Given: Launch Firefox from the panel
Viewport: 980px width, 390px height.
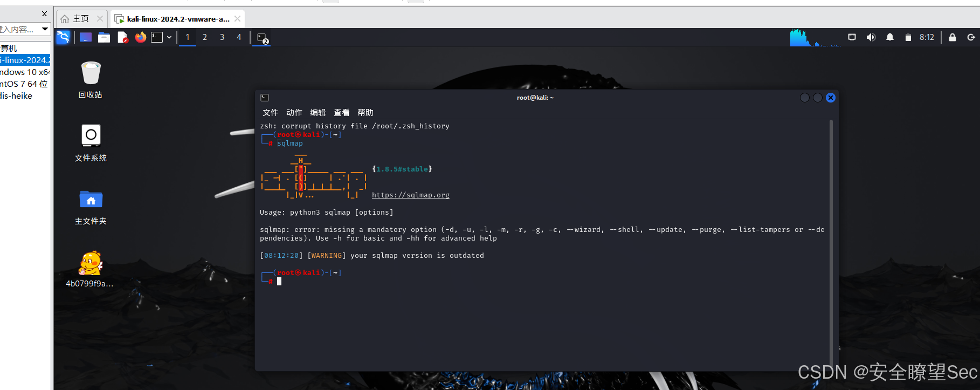Looking at the screenshot, I should tap(141, 37).
